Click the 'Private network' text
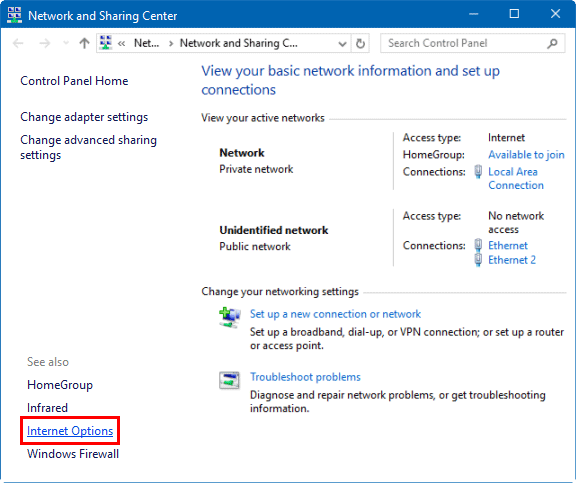The height and width of the screenshot is (483, 576). tap(256, 169)
